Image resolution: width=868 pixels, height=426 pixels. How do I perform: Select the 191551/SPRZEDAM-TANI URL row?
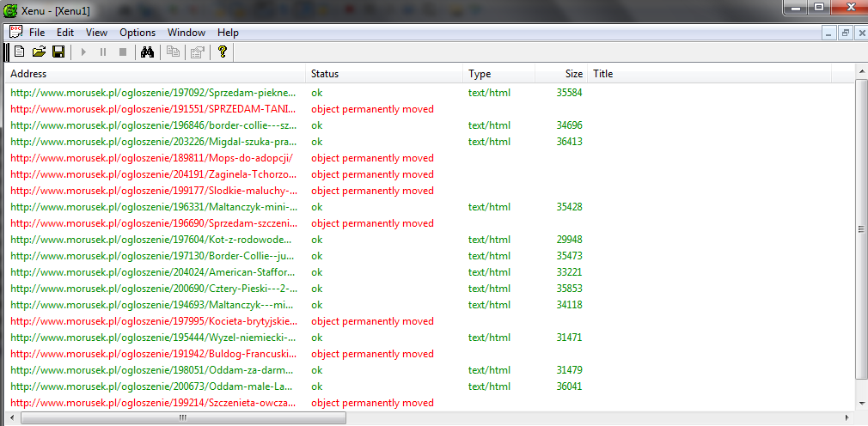[x=153, y=109]
